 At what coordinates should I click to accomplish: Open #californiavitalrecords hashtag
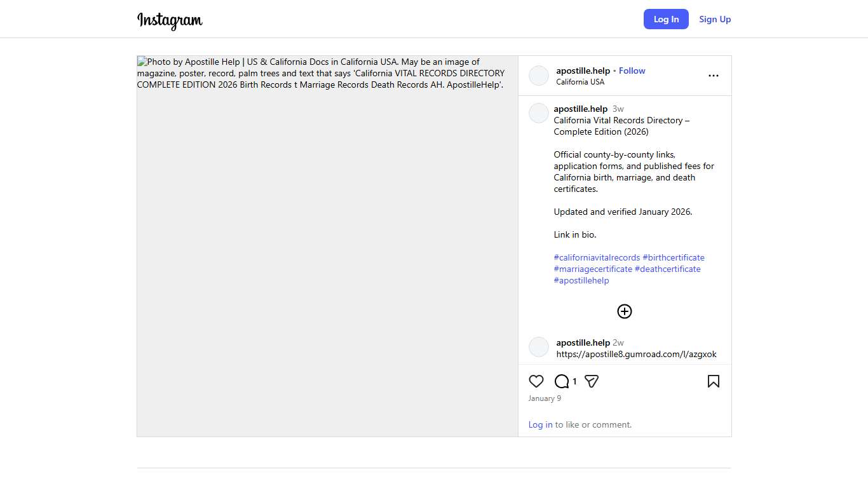[x=597, y=257]
